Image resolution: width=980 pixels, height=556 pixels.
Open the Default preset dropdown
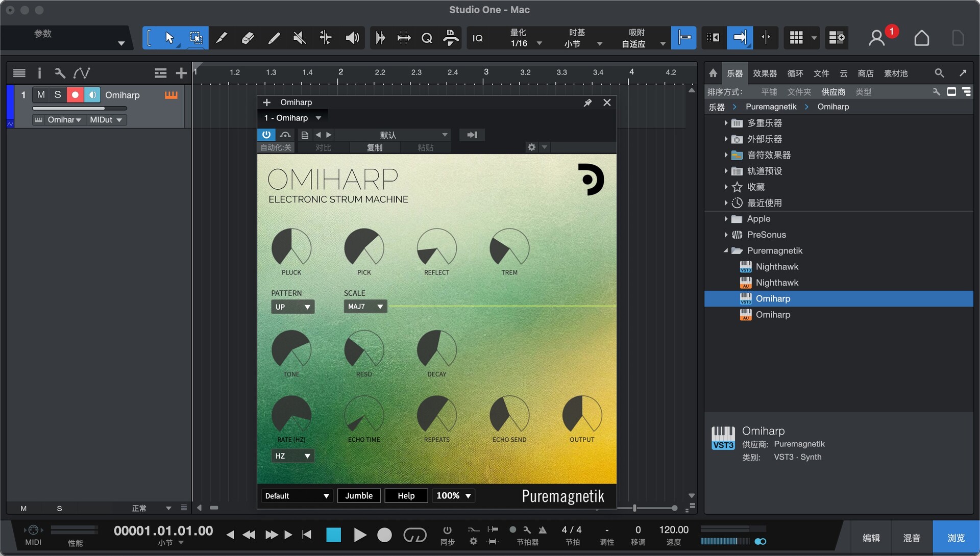pos(297,496)
